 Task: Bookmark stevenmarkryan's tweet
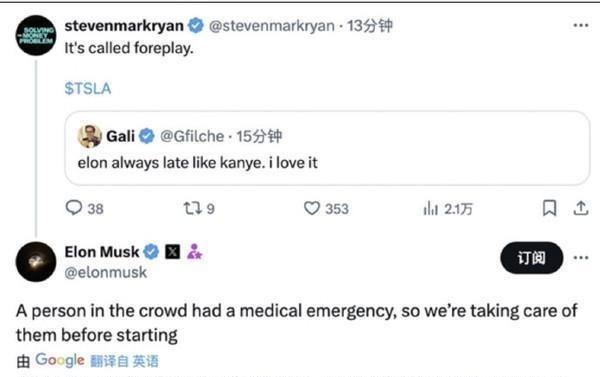[x=549, y=208]
